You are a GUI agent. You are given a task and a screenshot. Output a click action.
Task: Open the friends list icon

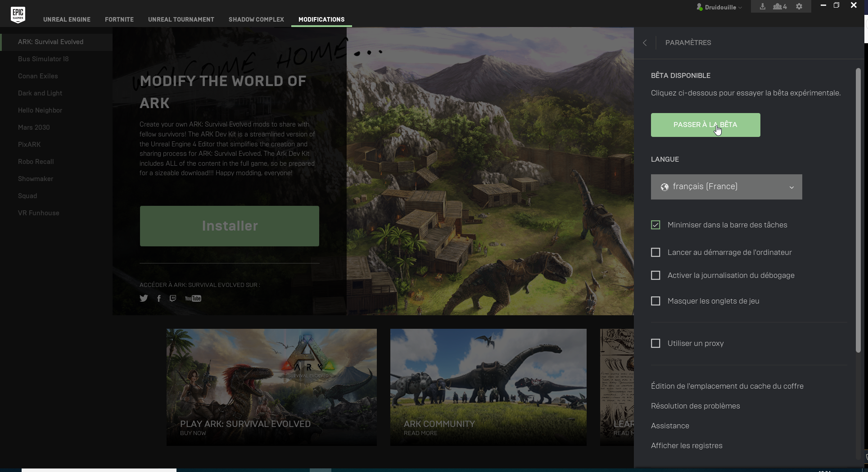pos(780,6)
